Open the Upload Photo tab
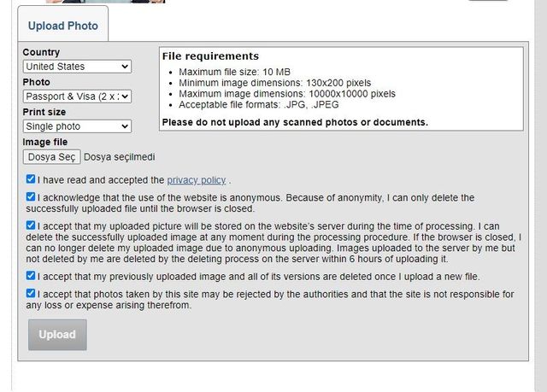Image resolution: width=547 pixels, height=392 pixels. pyautogui.click(x=62, y=25)
